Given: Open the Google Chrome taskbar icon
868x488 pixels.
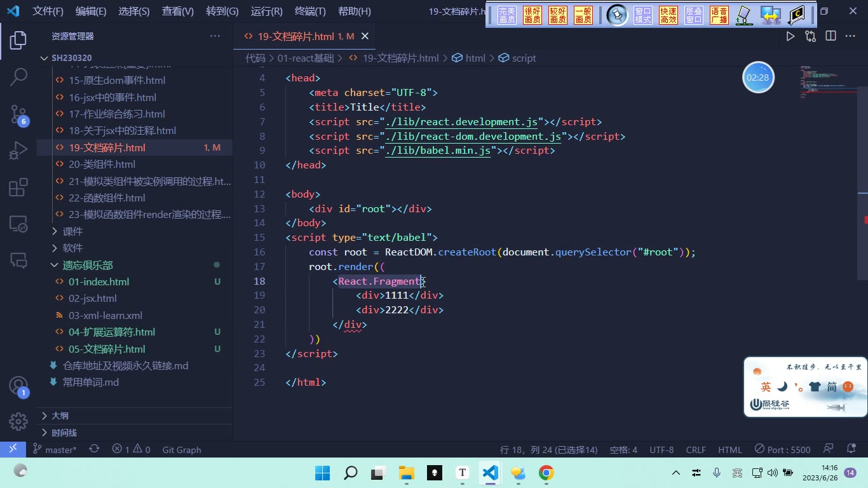Looking at the screenshot, I should (546, 473).
